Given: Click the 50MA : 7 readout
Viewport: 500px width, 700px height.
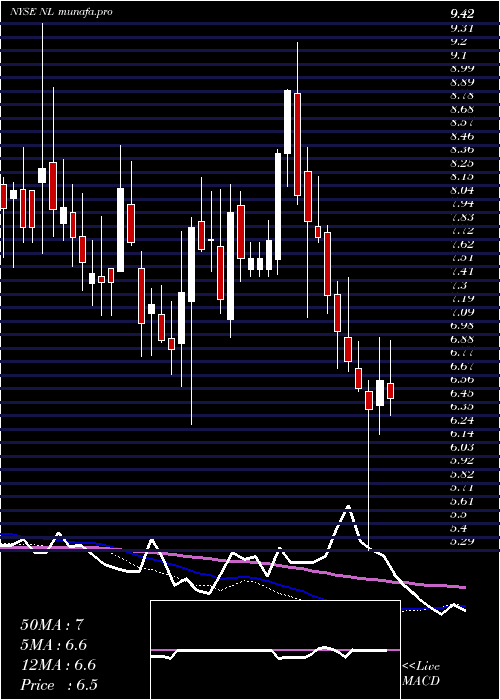Looking at the screenshot, I should tap(52, 625).
